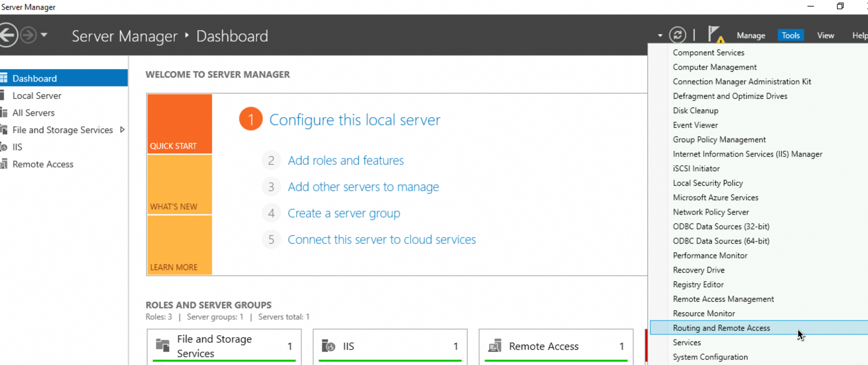868x365 pixels.
Task: Click the Dashboard sidebar icon
Action: (4, 78)
